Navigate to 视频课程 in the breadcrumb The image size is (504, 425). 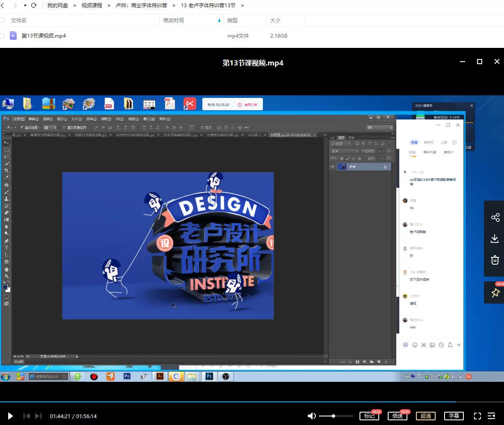(92, 6)
